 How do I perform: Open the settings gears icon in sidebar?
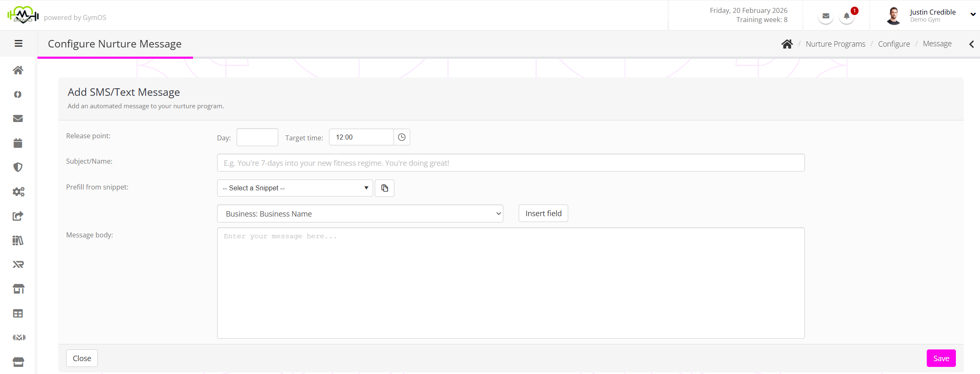click(x=18, y=192)
